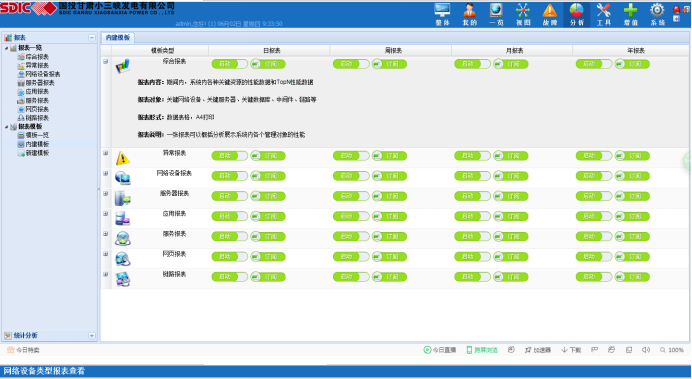
Task: Click the 链路报表 row icon
Action: coord(122,279)
